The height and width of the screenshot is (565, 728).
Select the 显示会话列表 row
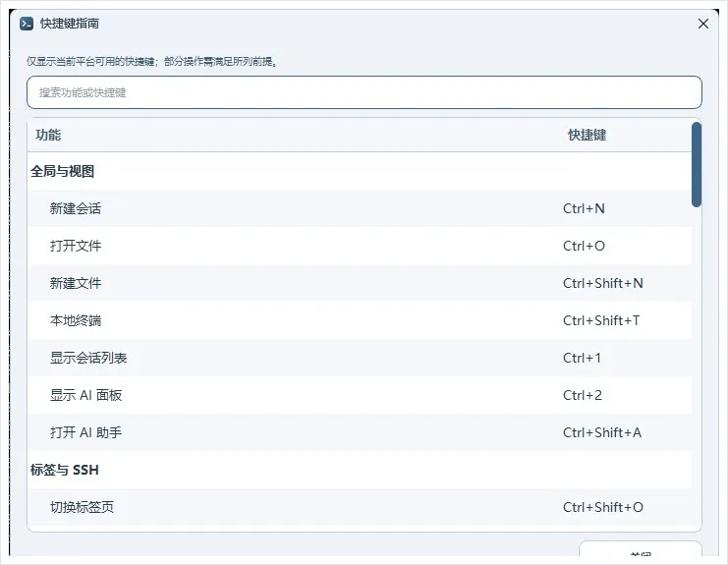(x=360, y=358)
